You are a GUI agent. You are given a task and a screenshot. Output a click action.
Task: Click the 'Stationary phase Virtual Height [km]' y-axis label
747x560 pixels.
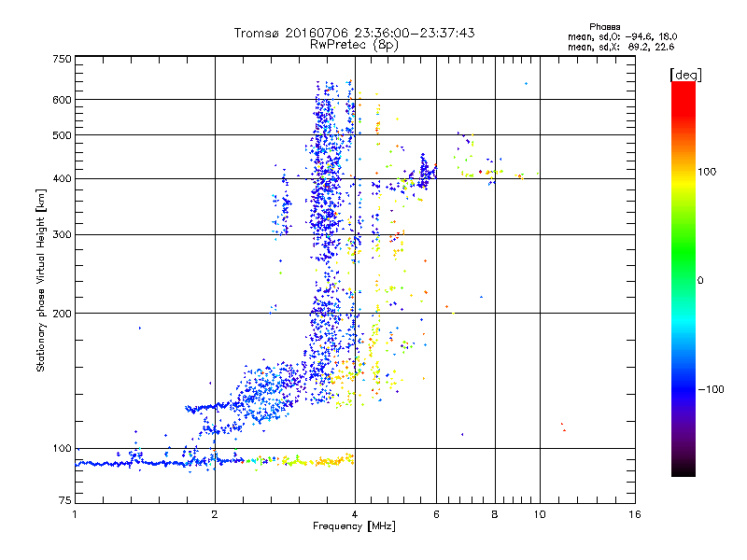pyautogui.click(x=41, y=280)
